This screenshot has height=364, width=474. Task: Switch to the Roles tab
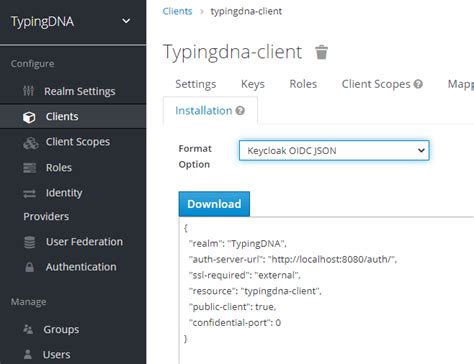pyautogui.click(x=303, y=84)
